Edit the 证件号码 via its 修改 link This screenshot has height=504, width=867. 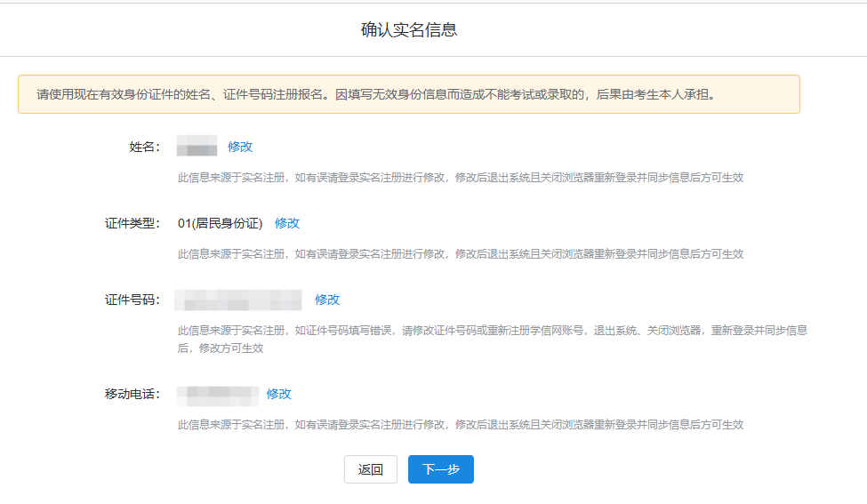pyautogui.click(x=327, y=300)
